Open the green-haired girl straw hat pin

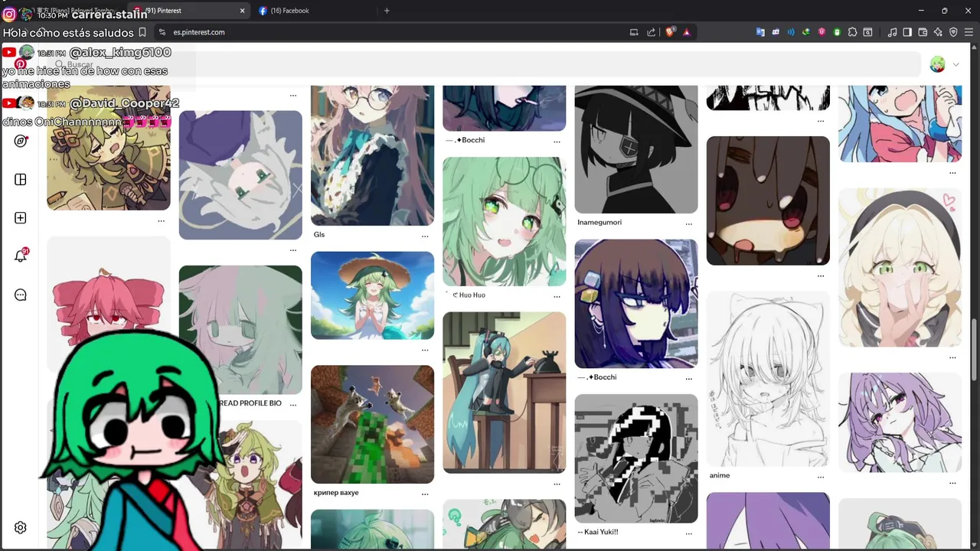point(372,295)
